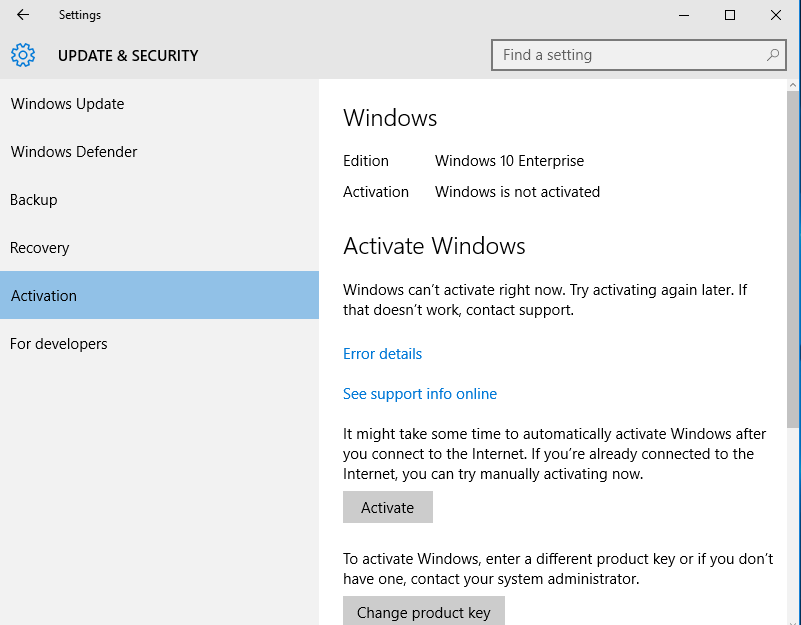Click the Activate Windows heading
The image size is (801, 625).
434,246
